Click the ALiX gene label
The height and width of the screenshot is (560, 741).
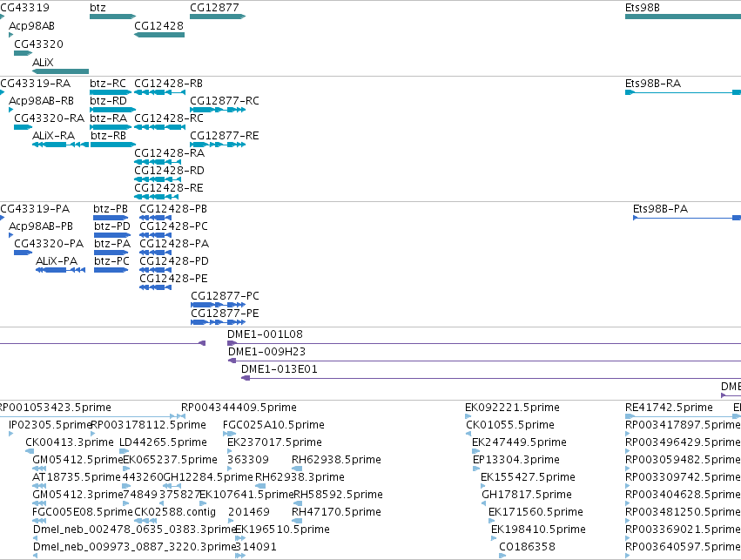pyautogui.click(x=43, y=63)
